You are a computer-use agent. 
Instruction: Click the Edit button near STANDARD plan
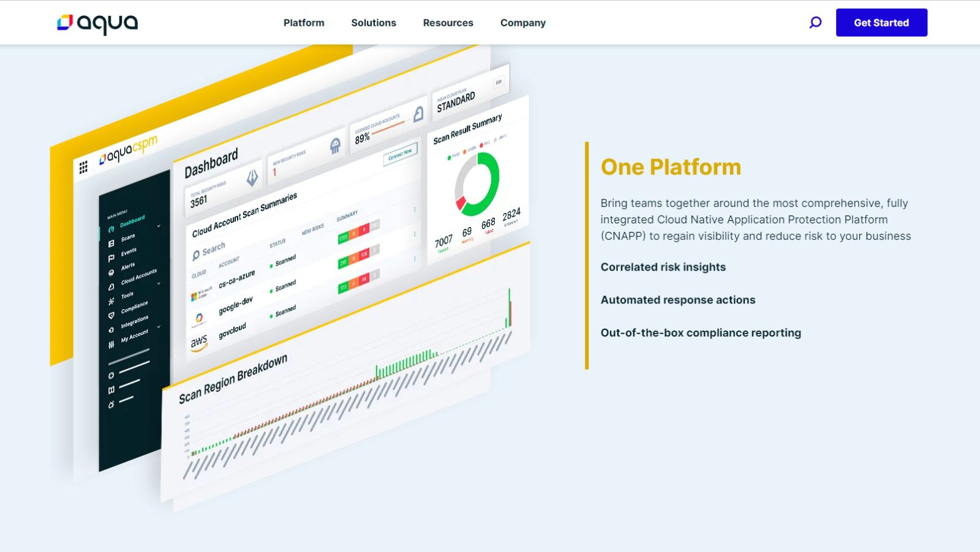coord(499,82)
